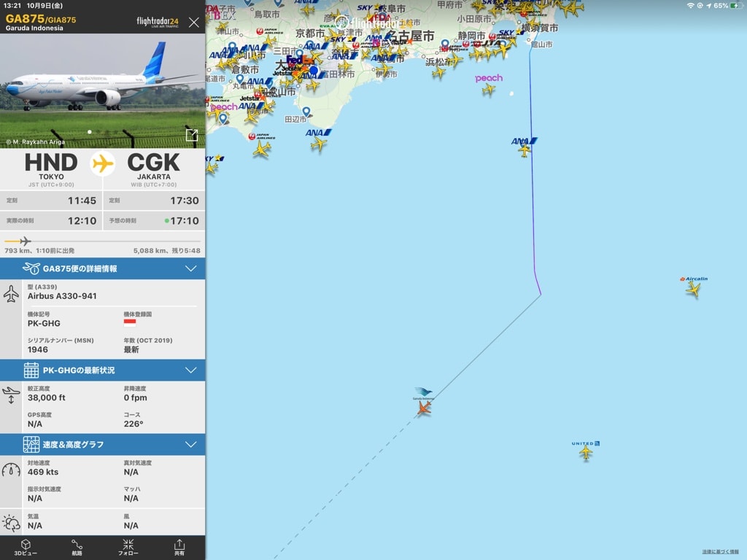The width and height of the screenshot is (747, 560).
Task: Open the CGK Jakarta arrival airport
Action: (x=153, y=169)
